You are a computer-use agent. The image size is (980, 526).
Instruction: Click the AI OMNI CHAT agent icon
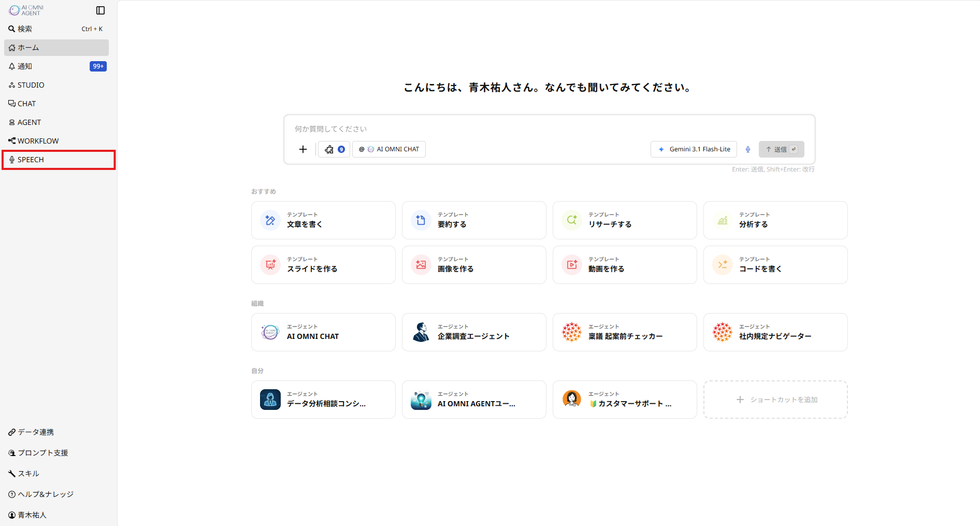(270, 332)
